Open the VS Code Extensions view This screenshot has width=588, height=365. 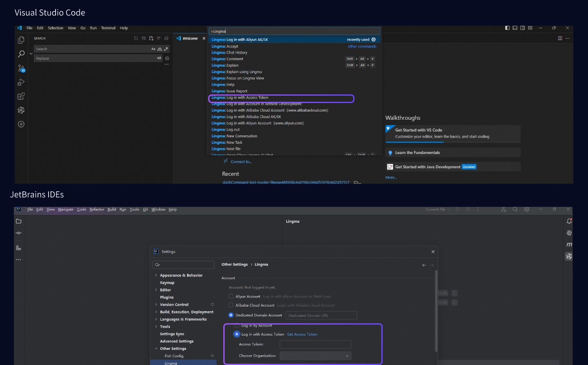coord(21,96)
